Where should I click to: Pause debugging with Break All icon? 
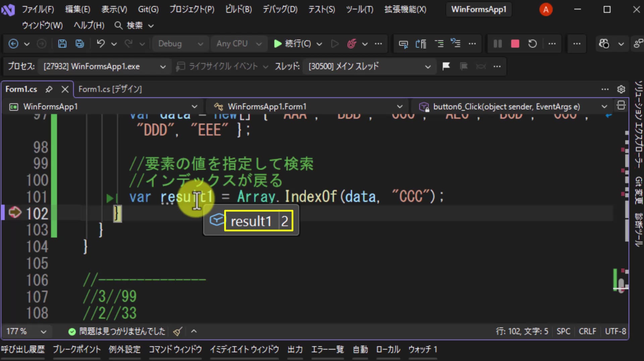498,44
